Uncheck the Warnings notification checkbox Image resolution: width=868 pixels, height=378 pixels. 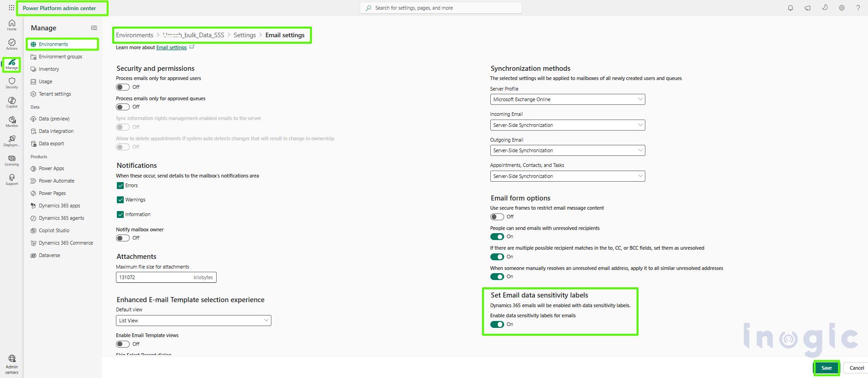coord(120,200)
